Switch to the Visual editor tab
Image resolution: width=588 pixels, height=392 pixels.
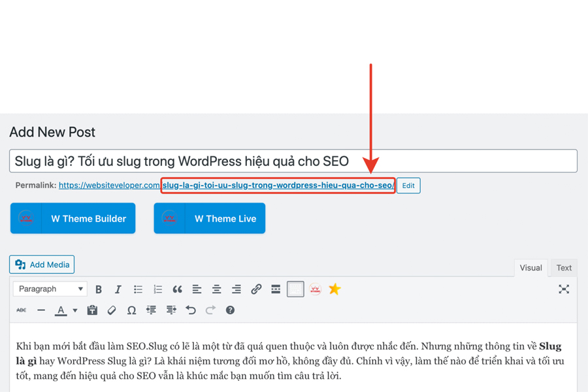coord(531,268)
